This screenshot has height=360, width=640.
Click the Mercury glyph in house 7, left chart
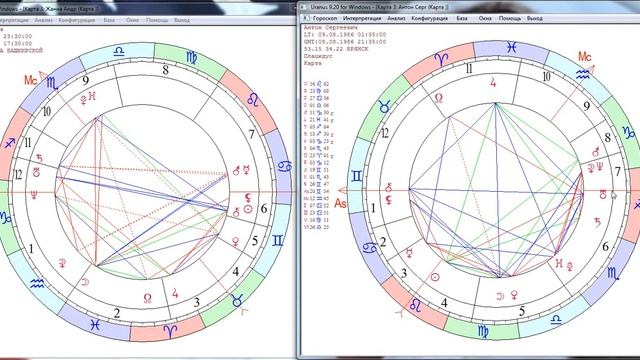click(246, 169)
